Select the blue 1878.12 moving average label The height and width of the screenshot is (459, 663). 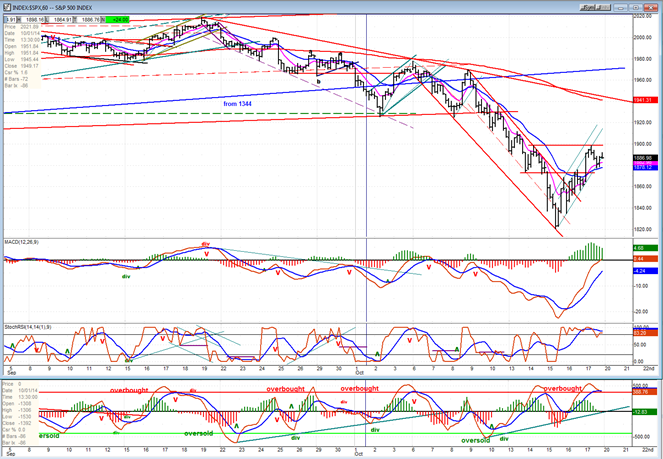pos(644,166)
